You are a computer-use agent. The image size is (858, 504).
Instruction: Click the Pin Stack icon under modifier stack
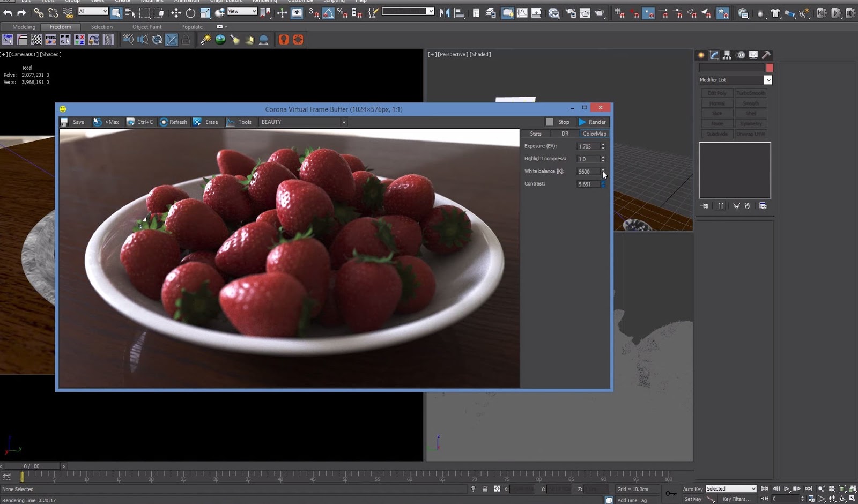pyautogui.click(x=705, y=206)
